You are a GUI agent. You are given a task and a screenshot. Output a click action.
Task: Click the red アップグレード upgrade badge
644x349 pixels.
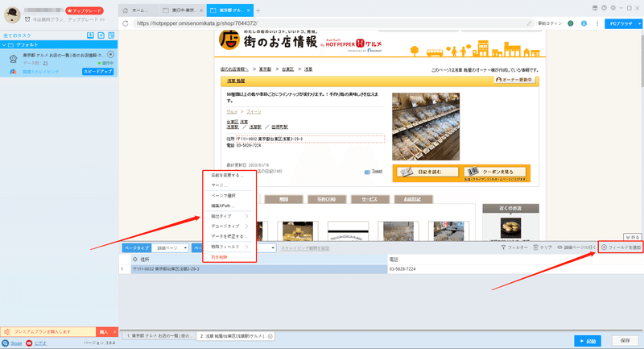pos(85,10)
